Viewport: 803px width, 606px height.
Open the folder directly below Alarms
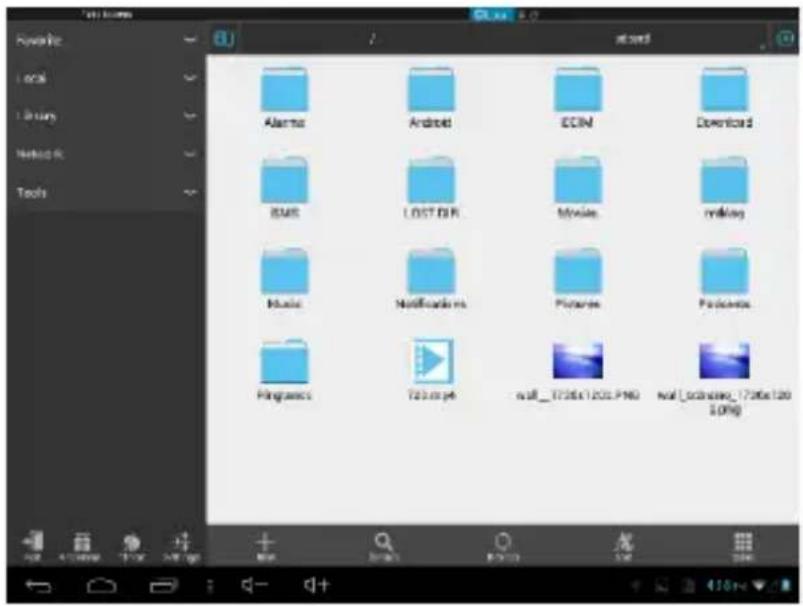coord(284,187)
